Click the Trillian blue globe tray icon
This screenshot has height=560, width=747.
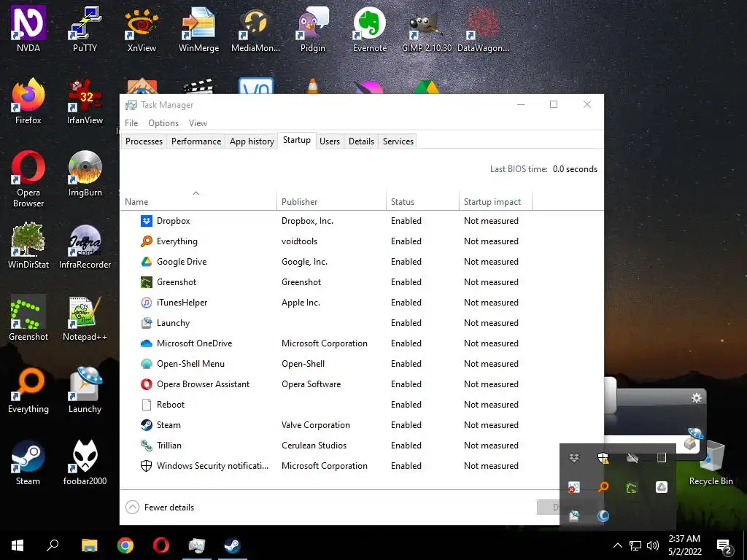603,516
